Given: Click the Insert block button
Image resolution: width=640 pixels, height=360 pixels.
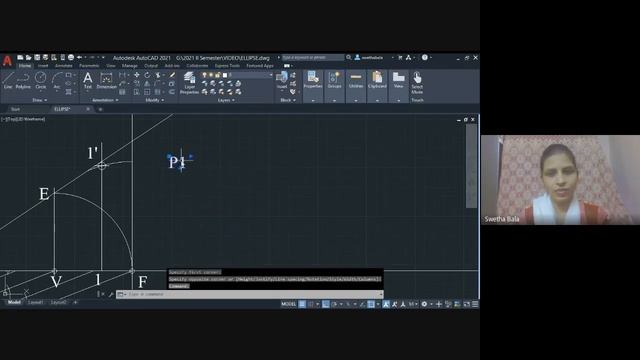Looking at the screenshot, I should coord(282,80).
